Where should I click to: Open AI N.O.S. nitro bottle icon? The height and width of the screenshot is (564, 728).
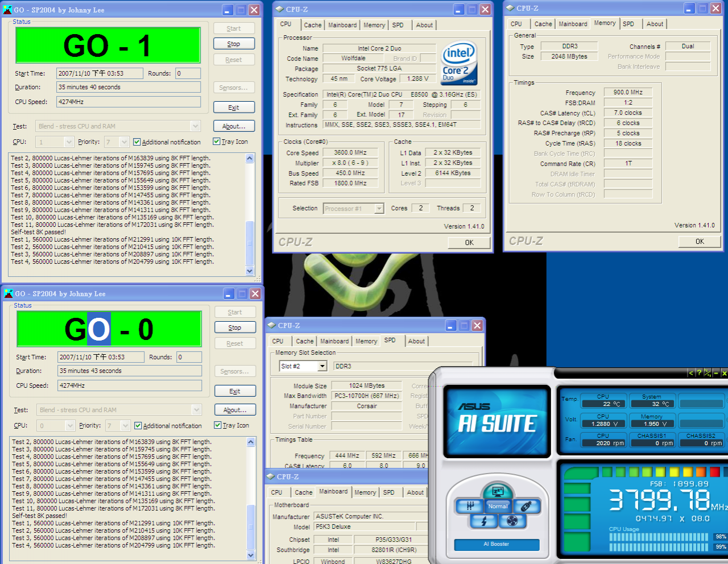coord(526,506)
